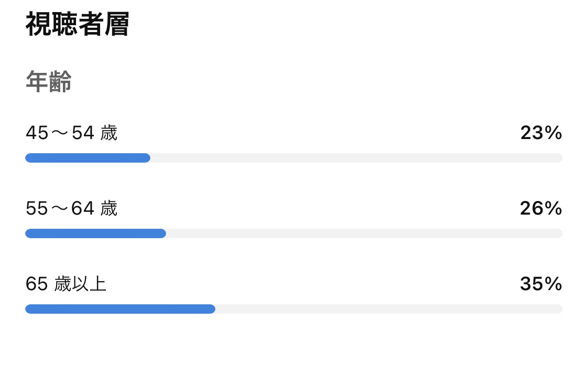Viewport: 588px width, 383px height.
Task: Click the blue fill of the 65 歳以上 bar
Action: 121,309
